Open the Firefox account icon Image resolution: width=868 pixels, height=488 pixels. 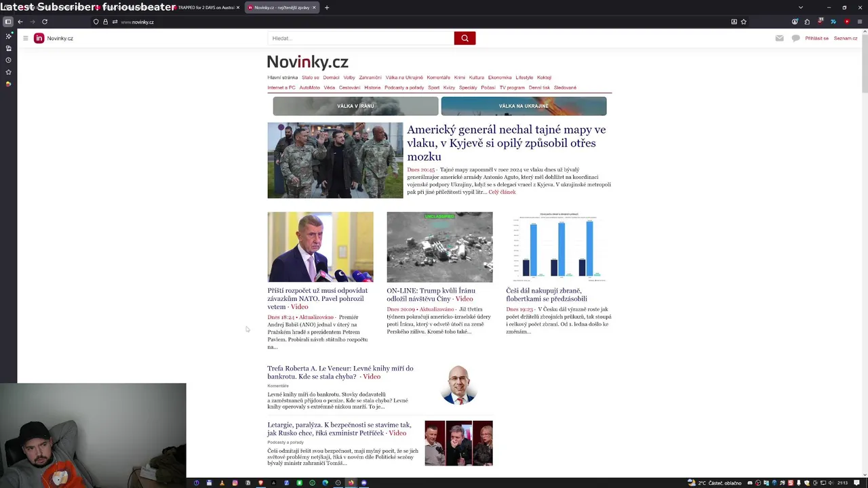tap(795, 22)
